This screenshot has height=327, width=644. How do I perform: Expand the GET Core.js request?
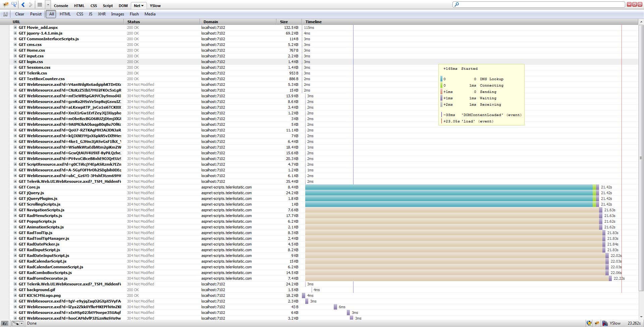15,187
